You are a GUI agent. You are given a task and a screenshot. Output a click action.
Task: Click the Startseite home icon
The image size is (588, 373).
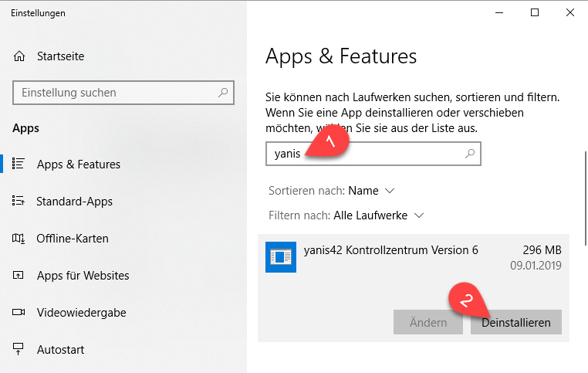pyautogui.click(x=19, y=56)
